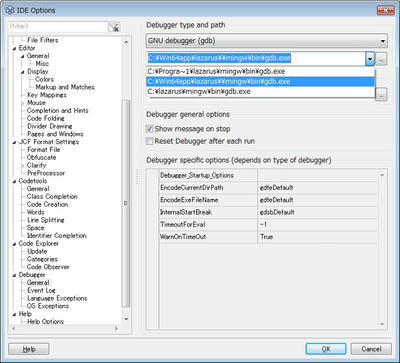The width and height of the screenshot is (400, 363).
Task: Click the filter clear icon beside search box
Action: click(114, 28)
